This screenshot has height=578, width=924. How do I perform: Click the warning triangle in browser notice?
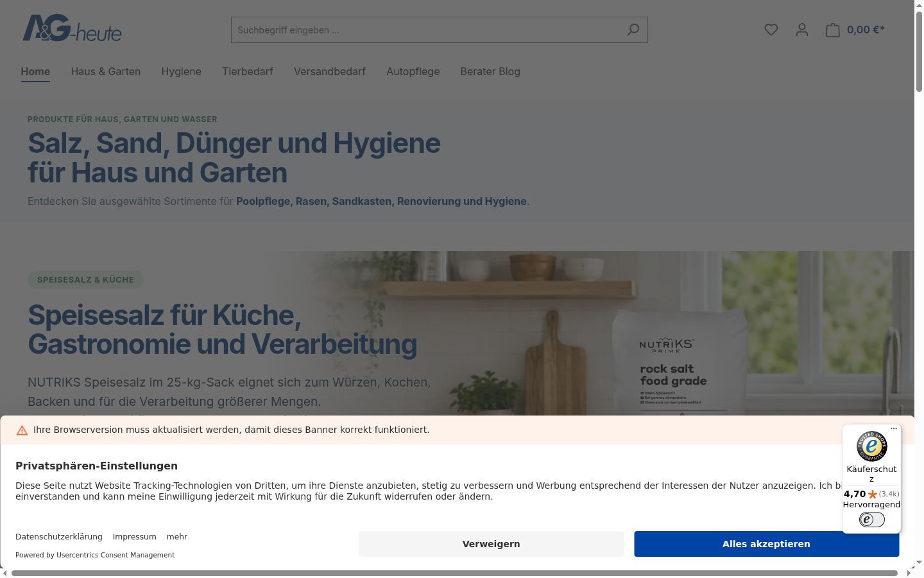click(x=22, y=430)
